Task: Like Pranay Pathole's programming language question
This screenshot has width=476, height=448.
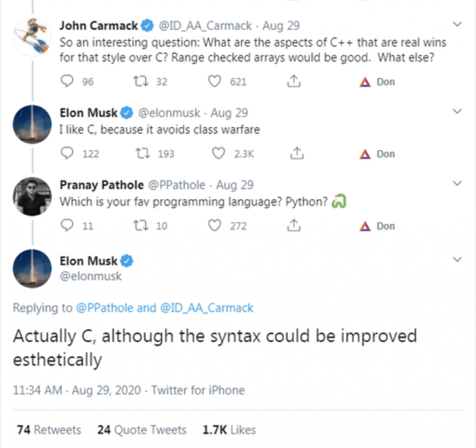Action: [x=214, y=225]
